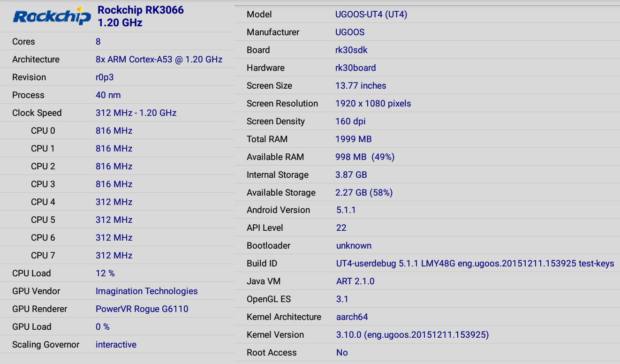620x364 pixels.
Task: Click the CPU 7 row
Action: click(117, 255)
